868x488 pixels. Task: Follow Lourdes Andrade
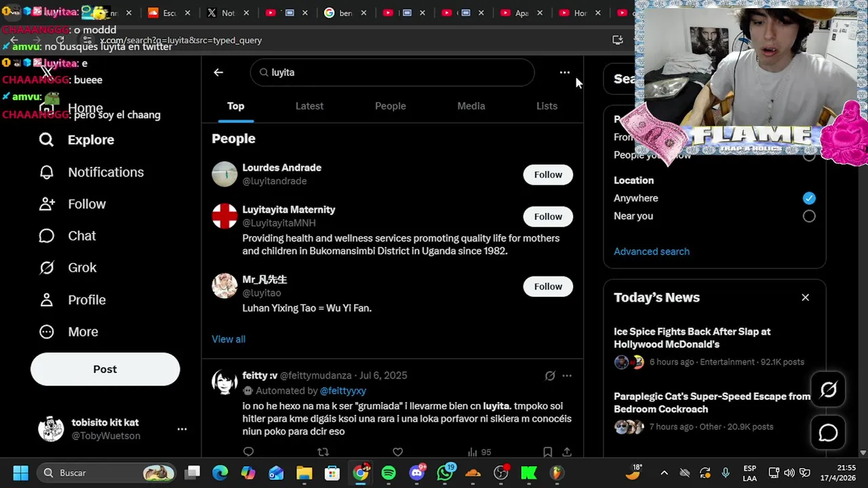(x=548, y=175)
